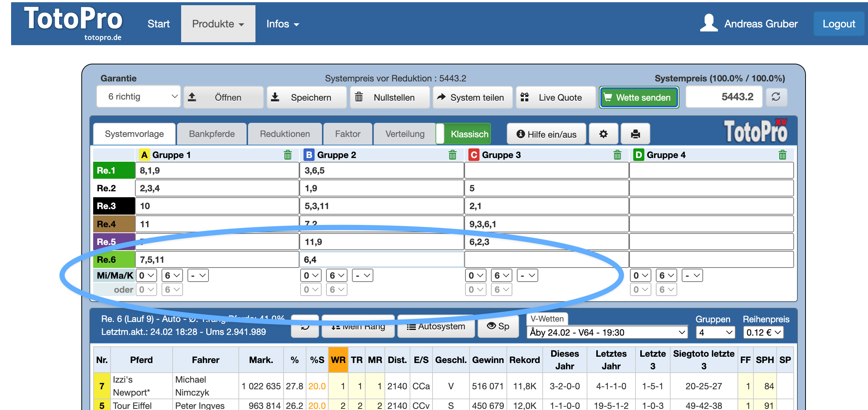Select the Re.1 race row label
Viewport: 868px width, 410px height.
(x=114, y=171)
